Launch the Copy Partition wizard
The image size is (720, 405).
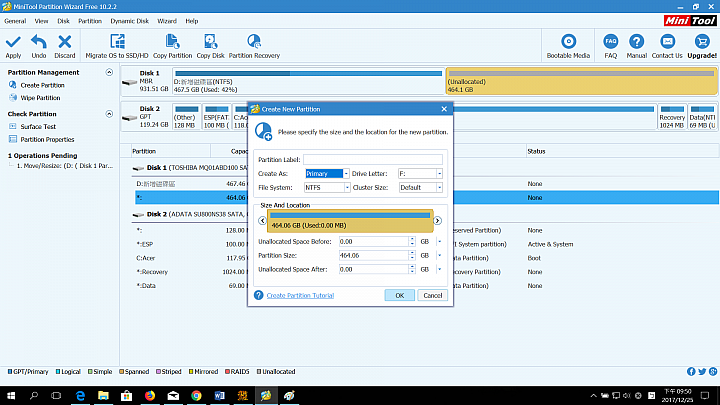pyautogui.click(x=172, y=46)
